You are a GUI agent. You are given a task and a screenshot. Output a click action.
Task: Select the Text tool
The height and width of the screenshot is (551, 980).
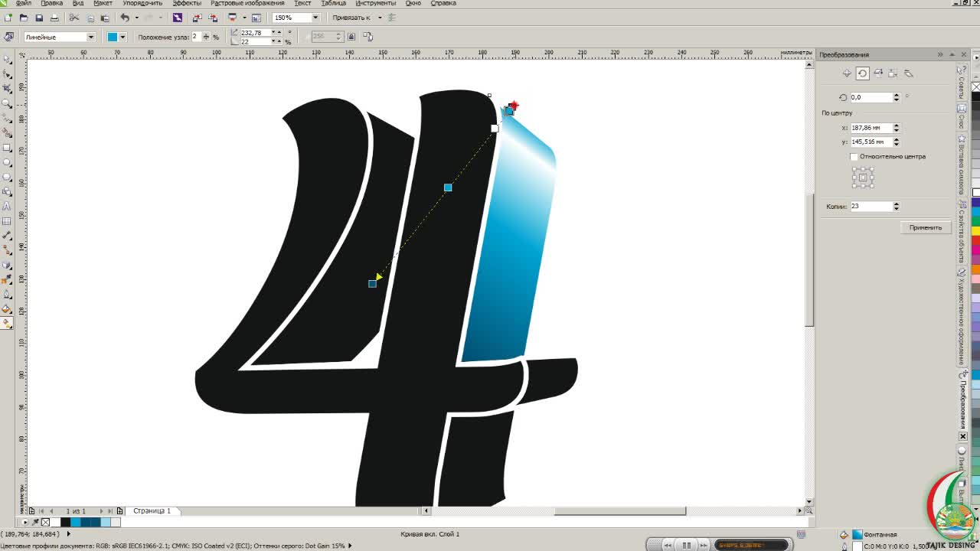click(x=8, y=206)
